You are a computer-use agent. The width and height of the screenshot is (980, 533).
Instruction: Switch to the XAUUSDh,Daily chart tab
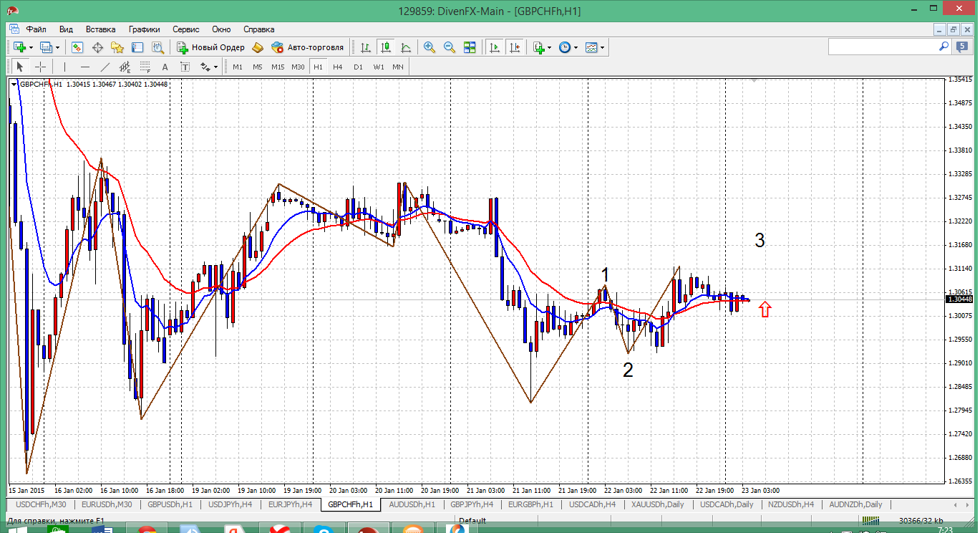(x=657, y=504)
